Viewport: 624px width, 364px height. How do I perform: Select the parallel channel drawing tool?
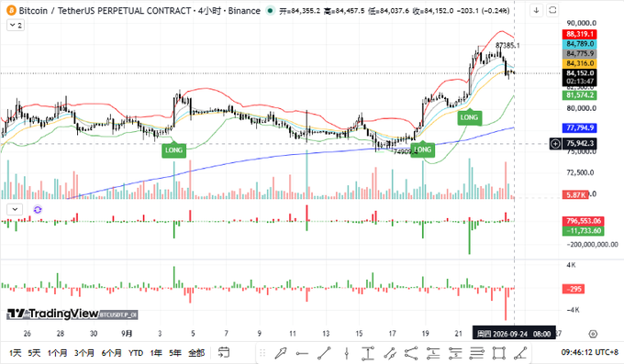tap(390, 353)
